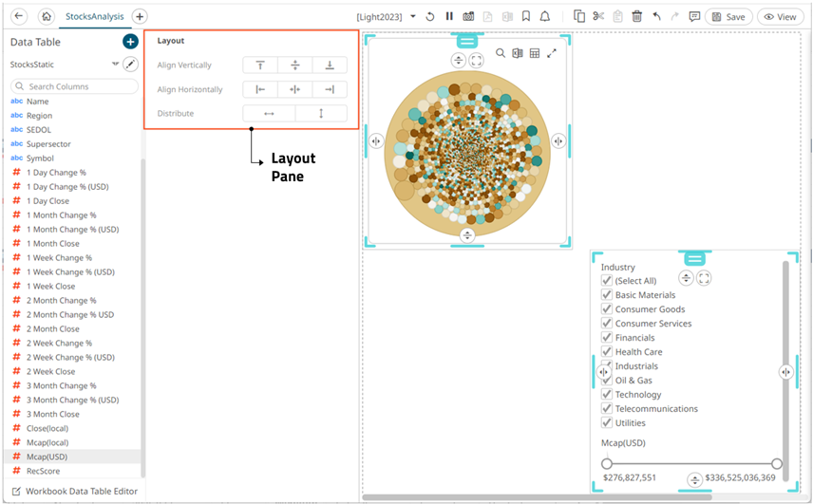813x504 pixels.
Task: Edit the StocksStatic data table with pencil icon
Action: tap(130, 65)
